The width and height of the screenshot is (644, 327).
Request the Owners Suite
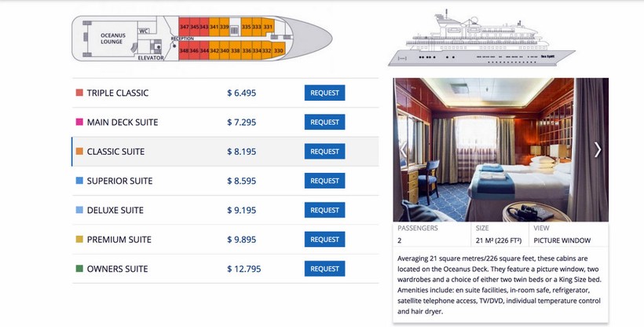click(324, 269)
